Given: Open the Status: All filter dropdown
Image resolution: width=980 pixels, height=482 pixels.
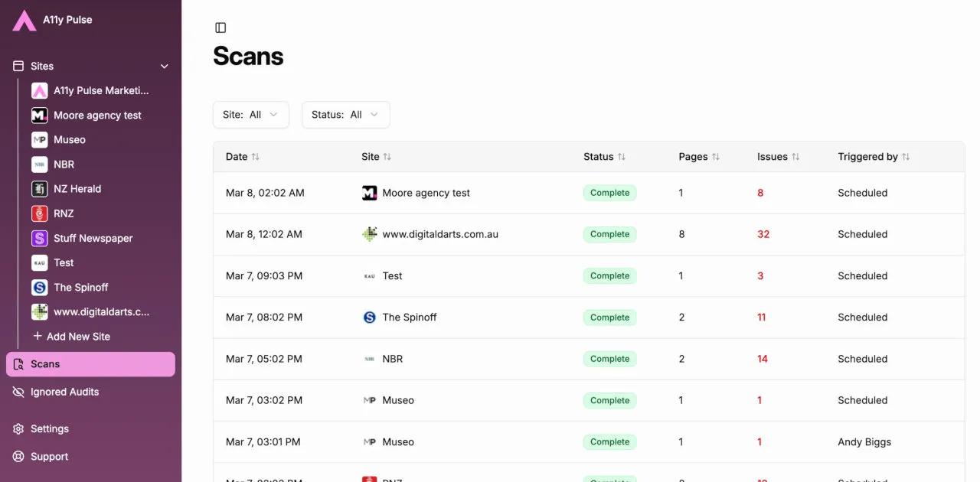Looking at the screenshot, I should (x=345, y=114).
